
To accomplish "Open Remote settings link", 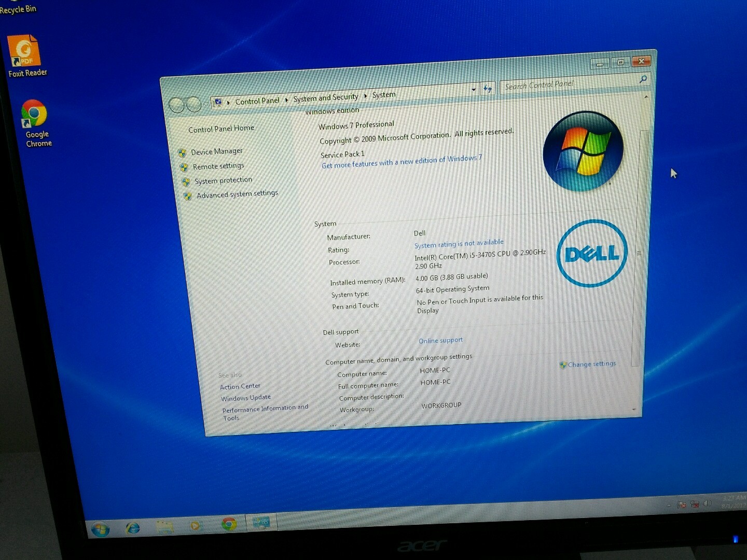I will tap(218, 166).
